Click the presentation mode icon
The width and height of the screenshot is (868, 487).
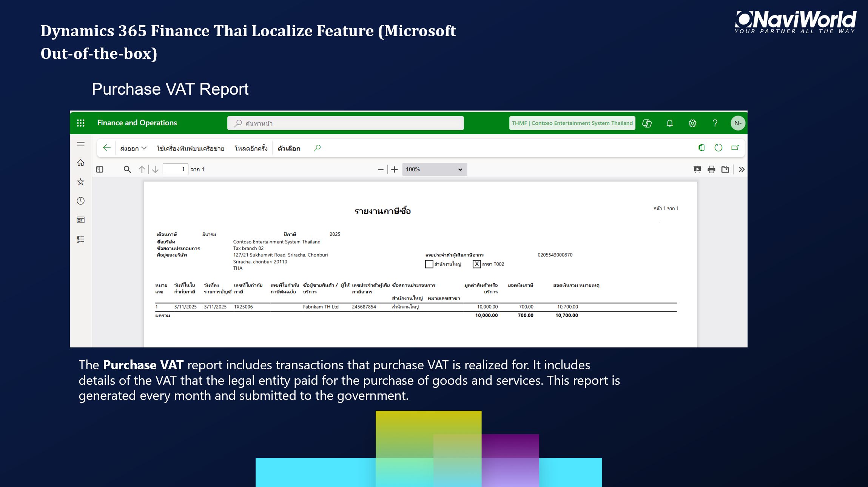point(697,169)
